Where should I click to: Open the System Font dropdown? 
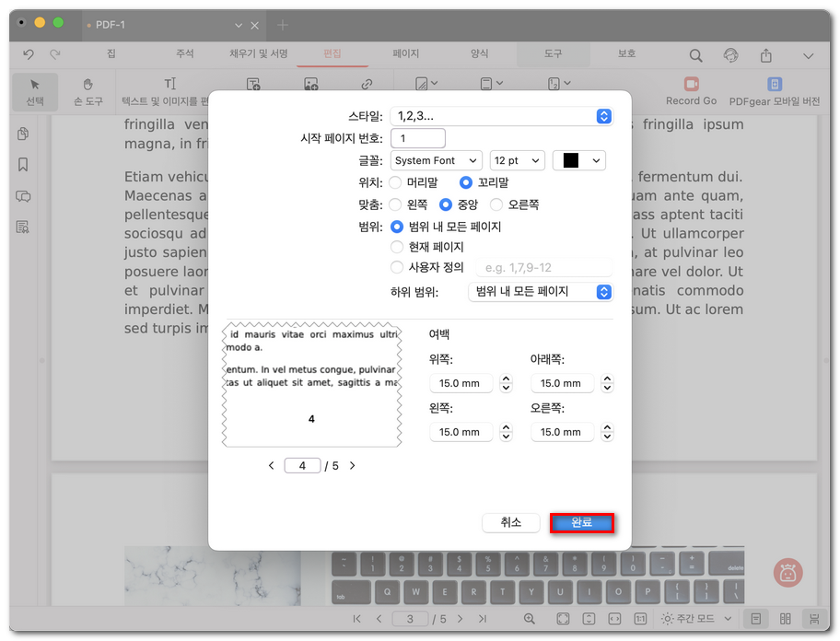(x=436, y=160)
